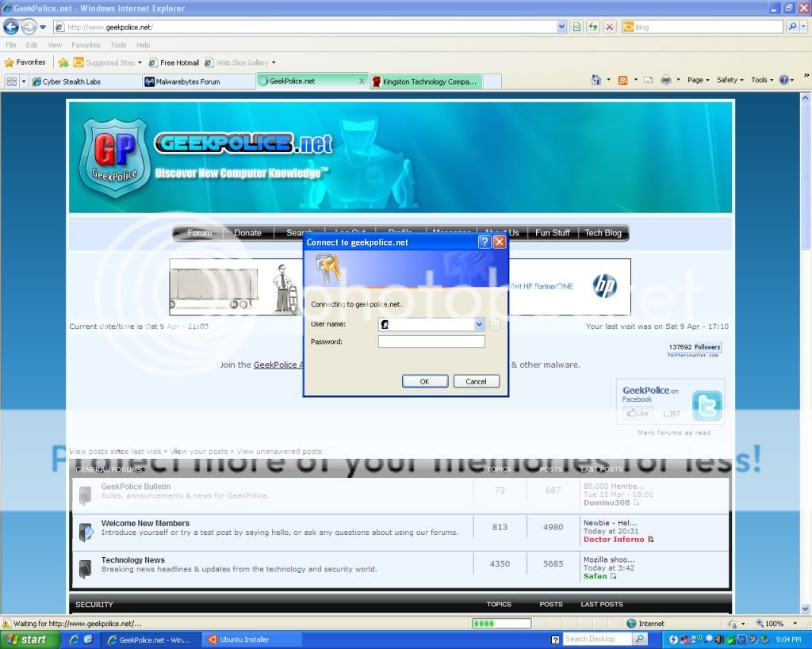812x649 pixels.
Task: Open the Free Hotmail favorites link
Action: click(174, 63)
